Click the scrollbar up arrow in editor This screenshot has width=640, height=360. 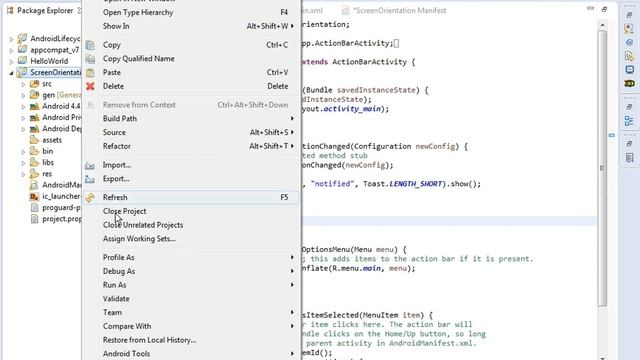coord(602,25)
